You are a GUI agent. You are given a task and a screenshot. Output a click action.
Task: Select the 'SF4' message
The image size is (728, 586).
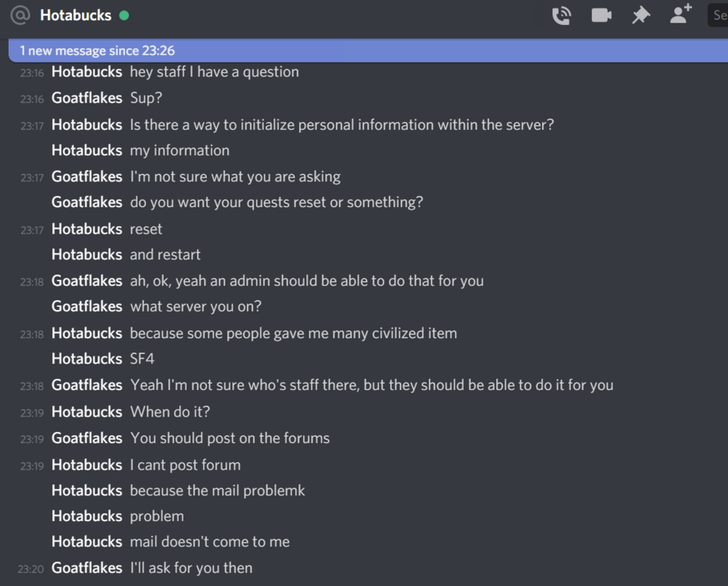click(x=142, y=359)
